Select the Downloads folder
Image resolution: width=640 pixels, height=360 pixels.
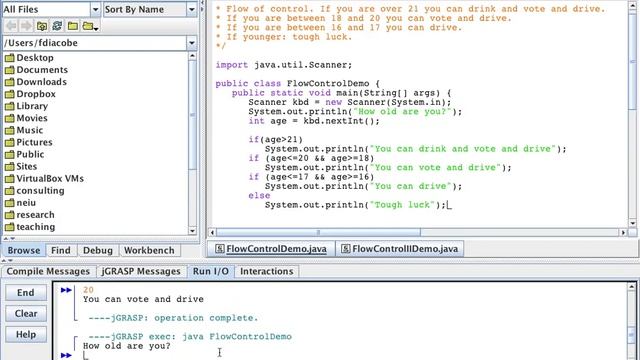(41, 82)
